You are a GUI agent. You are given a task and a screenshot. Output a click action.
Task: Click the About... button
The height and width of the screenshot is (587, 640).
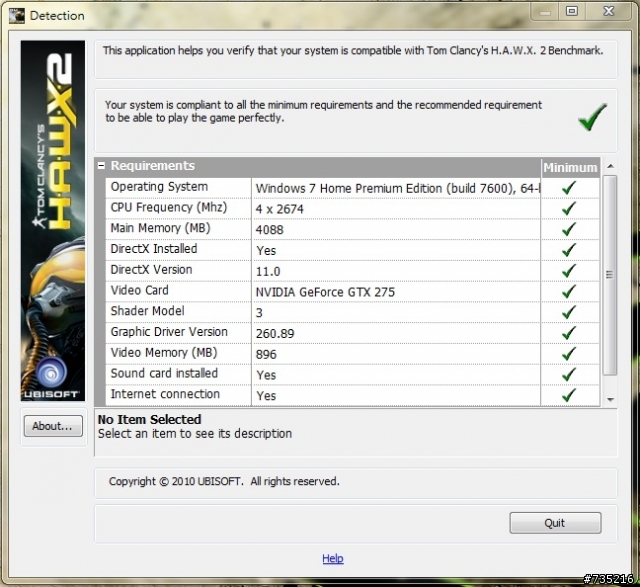(x=53, y=426)
